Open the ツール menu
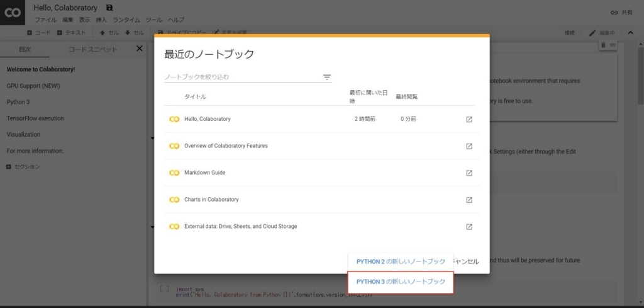This screenshot has width=644, height=308. tap(154, 20)
